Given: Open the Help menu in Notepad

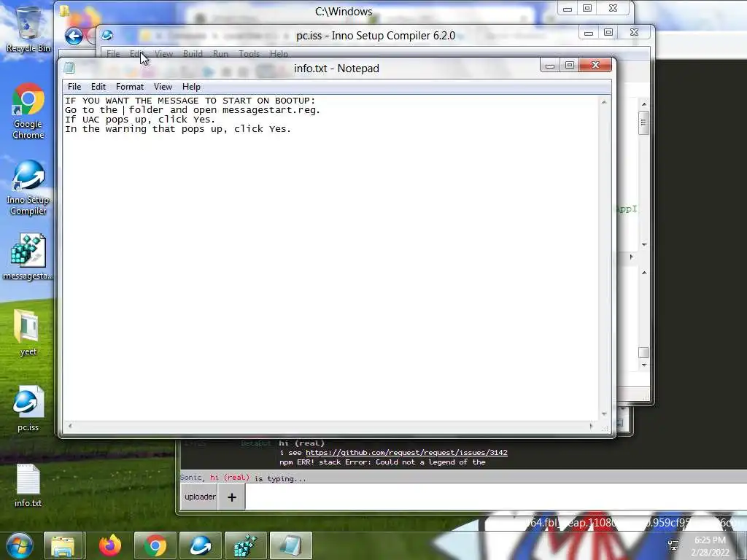Looking at the screenshot, I should point(191,87).
